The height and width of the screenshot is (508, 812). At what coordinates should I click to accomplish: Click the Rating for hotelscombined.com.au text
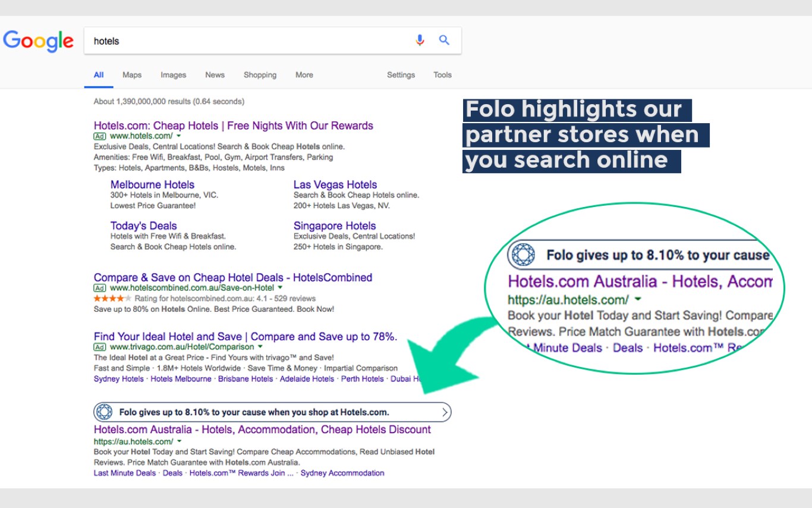225,299
